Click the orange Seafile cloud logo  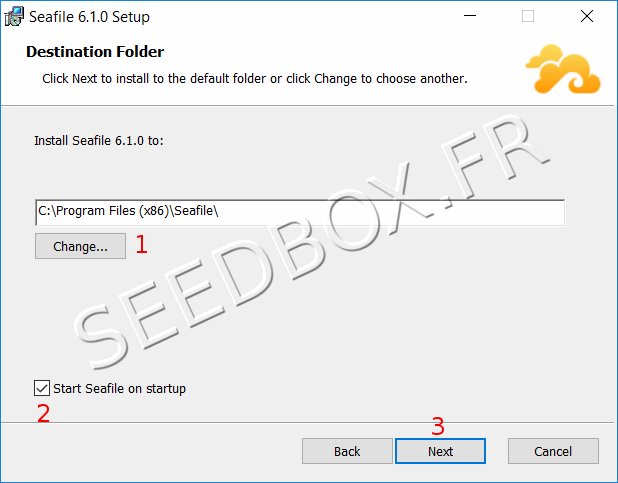pyautogui.click(x=563, y=69)
